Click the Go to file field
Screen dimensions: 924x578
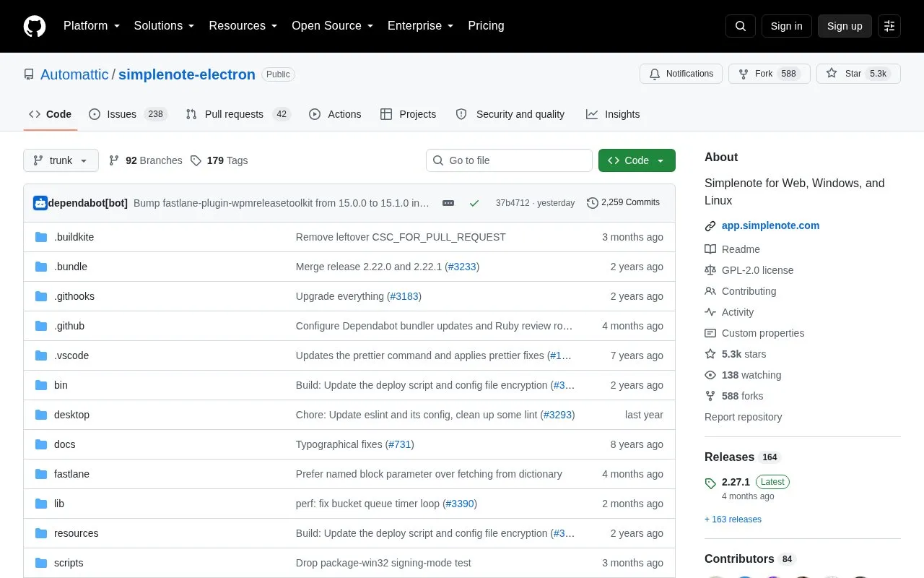[509, 160]
